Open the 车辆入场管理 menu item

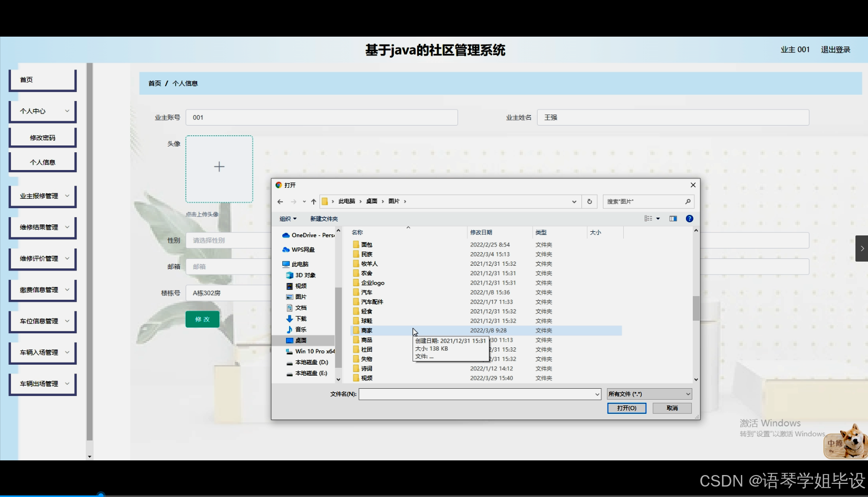(x=42, y=353)
